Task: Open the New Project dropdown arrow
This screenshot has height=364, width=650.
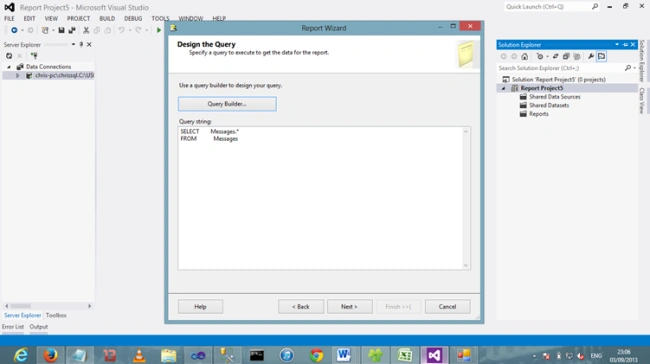Action: coord(53,30)
